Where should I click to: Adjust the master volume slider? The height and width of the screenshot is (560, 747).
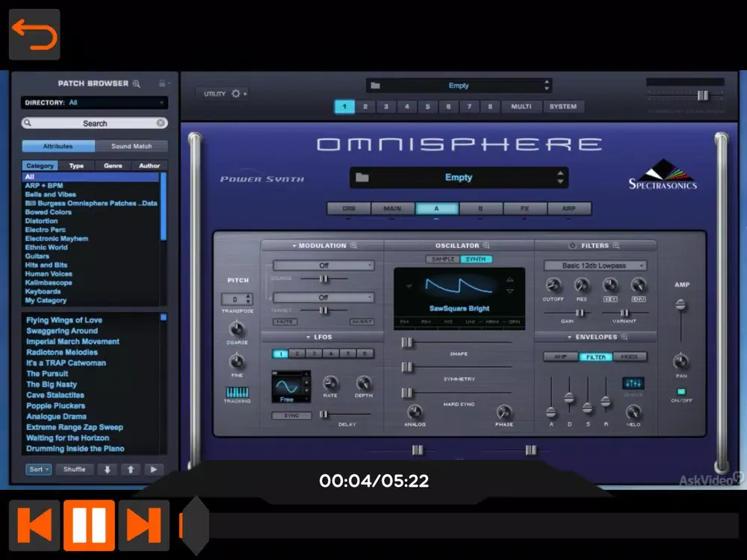tap(703, 96)
